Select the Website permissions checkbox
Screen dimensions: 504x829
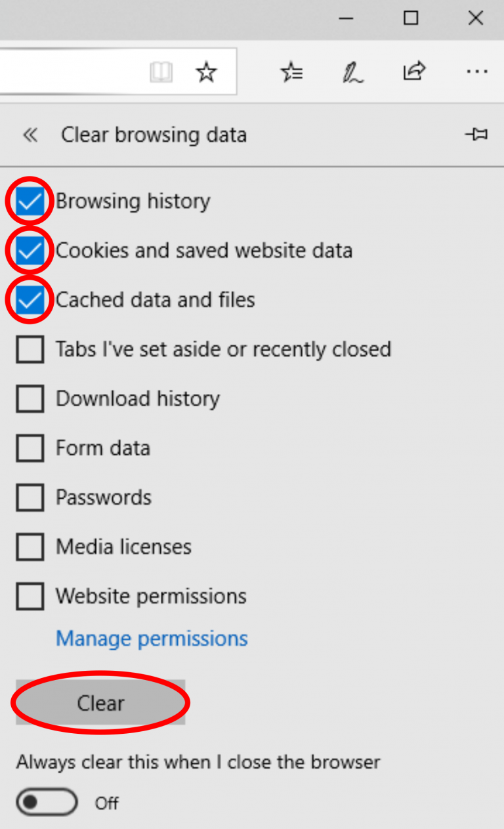point(30,596)
